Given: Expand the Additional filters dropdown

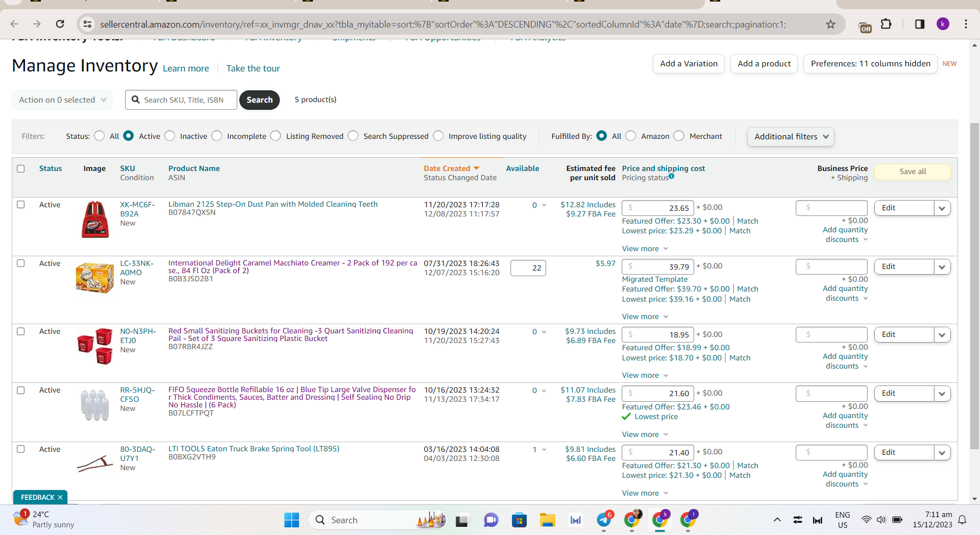Looking at the screenshot, I should pyautogui.click(x=791, y=136).
